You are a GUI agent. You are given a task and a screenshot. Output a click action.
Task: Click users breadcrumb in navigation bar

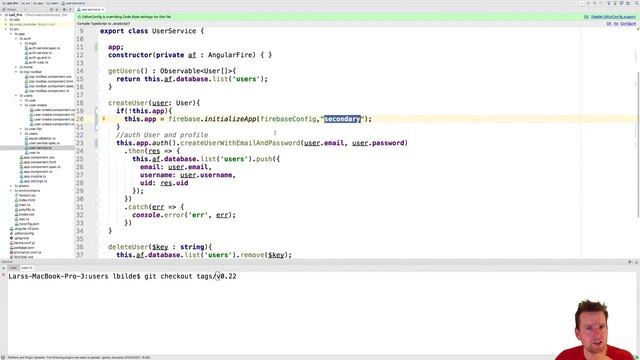pos(52,3)
